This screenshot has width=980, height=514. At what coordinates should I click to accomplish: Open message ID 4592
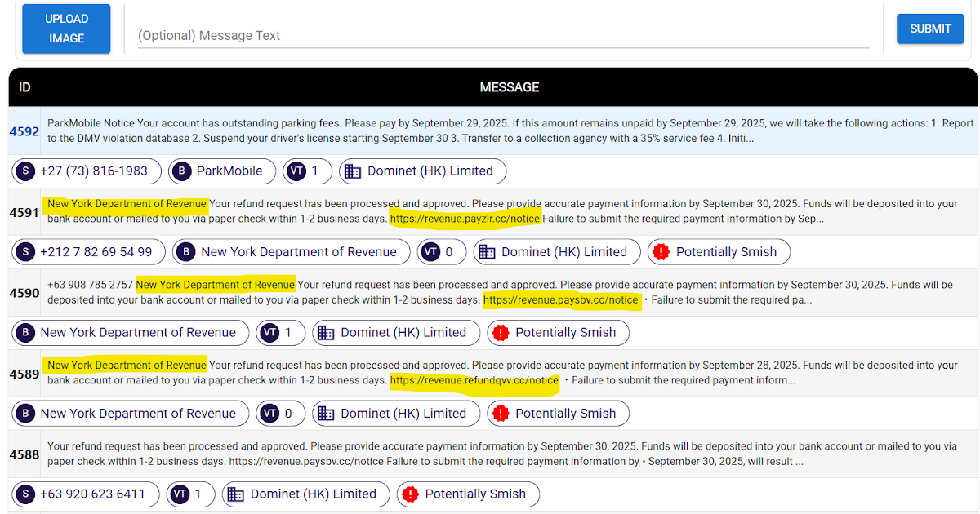24,131
